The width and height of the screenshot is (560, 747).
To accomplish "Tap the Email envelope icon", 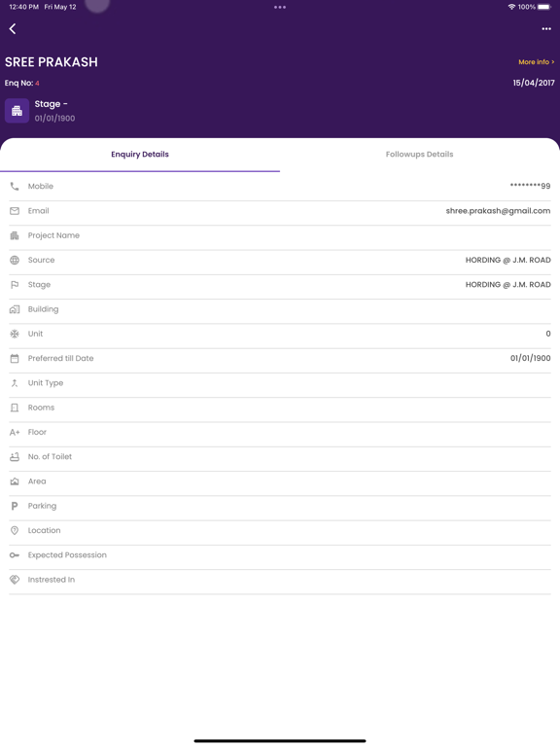I will click(15, 211).
